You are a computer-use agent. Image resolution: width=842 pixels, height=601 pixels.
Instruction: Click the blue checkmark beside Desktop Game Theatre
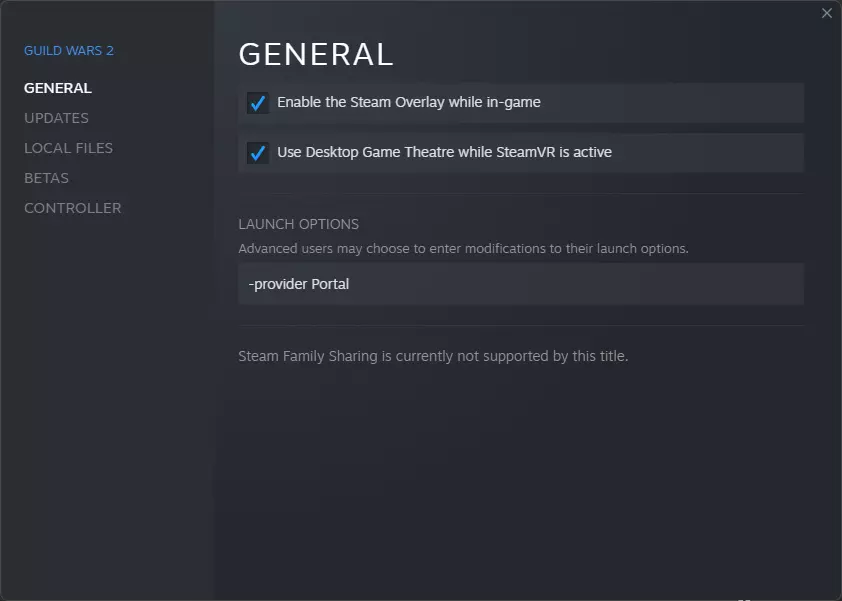258,153
